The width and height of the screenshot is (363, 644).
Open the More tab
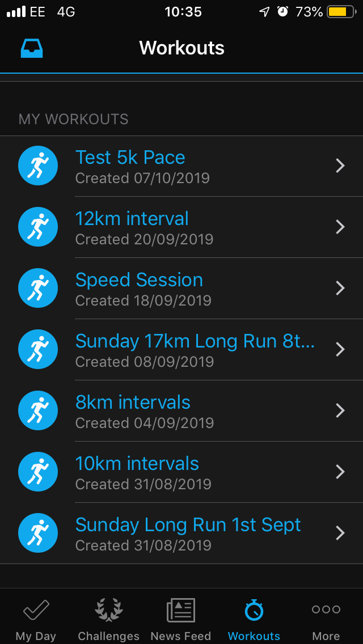click(x=326, y=619)
